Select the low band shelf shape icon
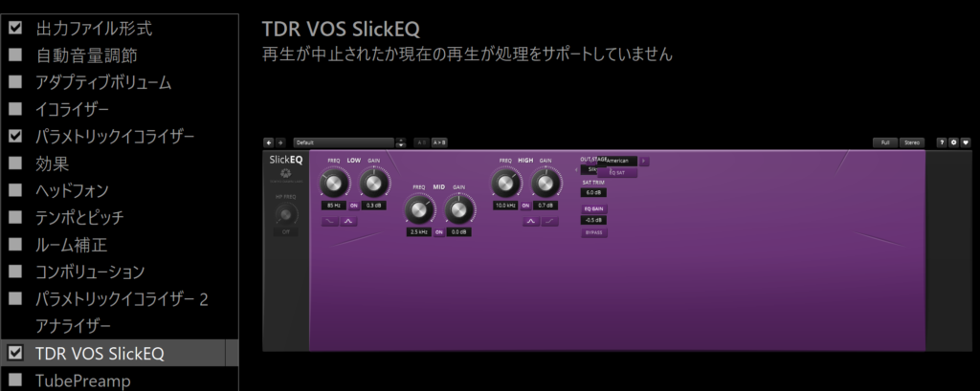The image size is (980, 391). pyautogui.click(x=330, y=222)
